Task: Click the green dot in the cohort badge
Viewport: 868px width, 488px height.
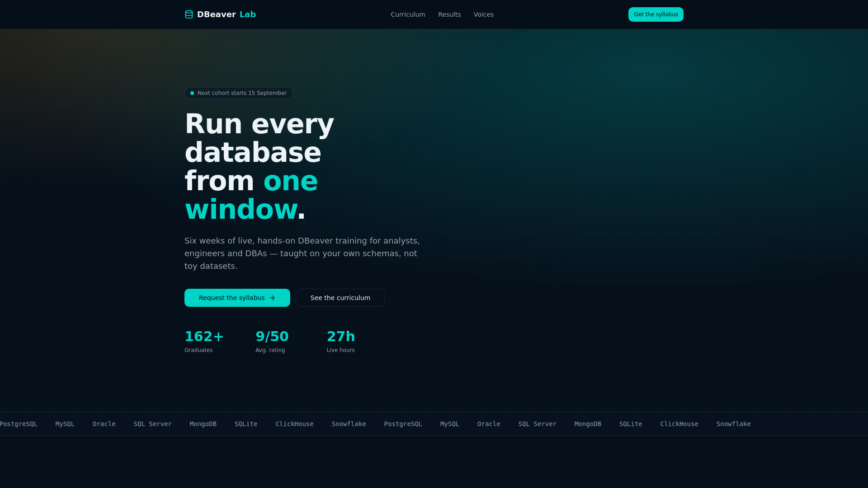Action: click(x=192, y=93)
